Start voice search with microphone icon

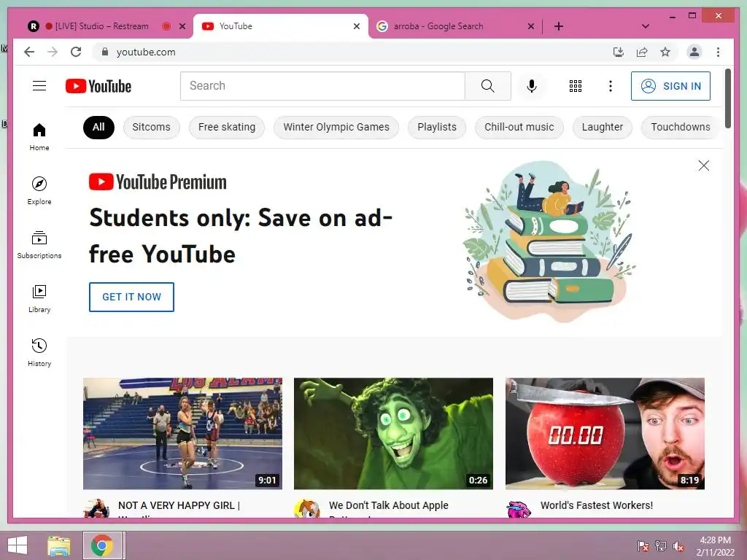pos(532,86)
